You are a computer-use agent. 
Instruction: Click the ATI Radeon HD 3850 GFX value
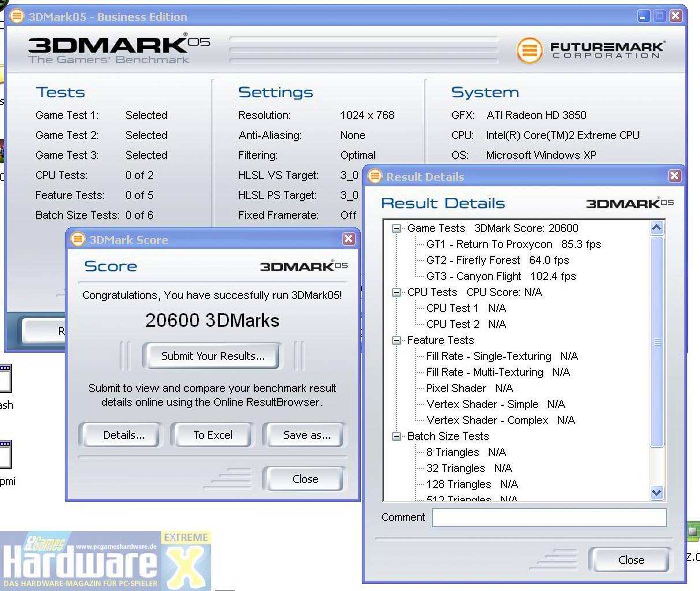[536, 115]
